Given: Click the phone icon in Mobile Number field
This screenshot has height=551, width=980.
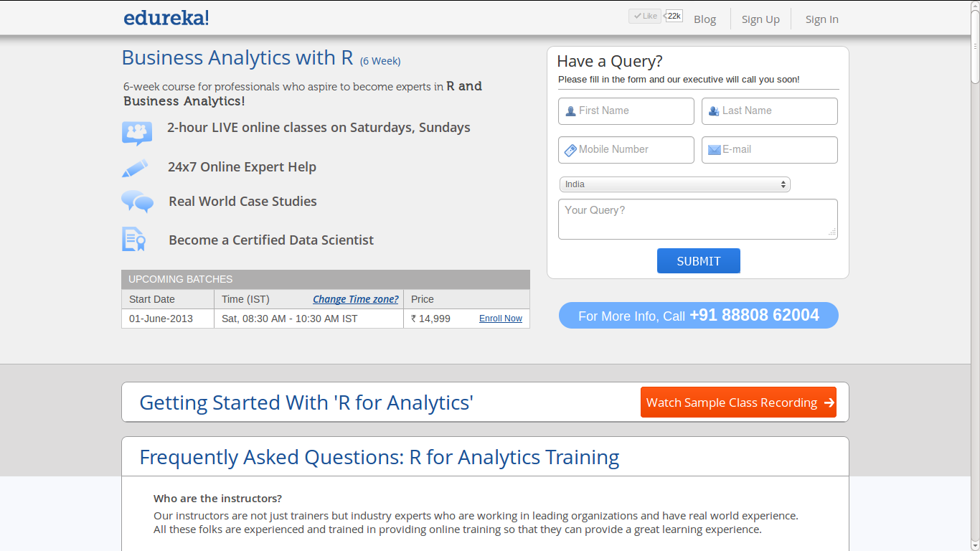Looking at the screenshot, I should [x=570, y=149].
